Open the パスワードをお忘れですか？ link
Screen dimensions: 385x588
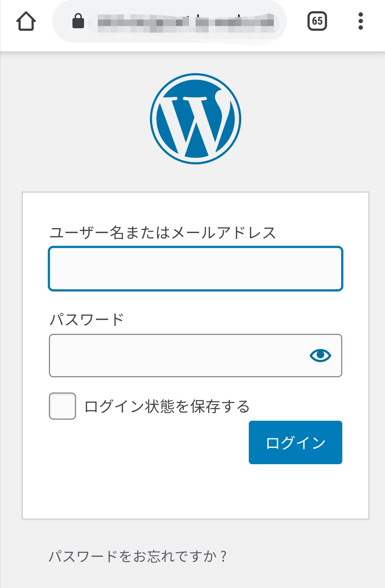[x=138, y=556]
